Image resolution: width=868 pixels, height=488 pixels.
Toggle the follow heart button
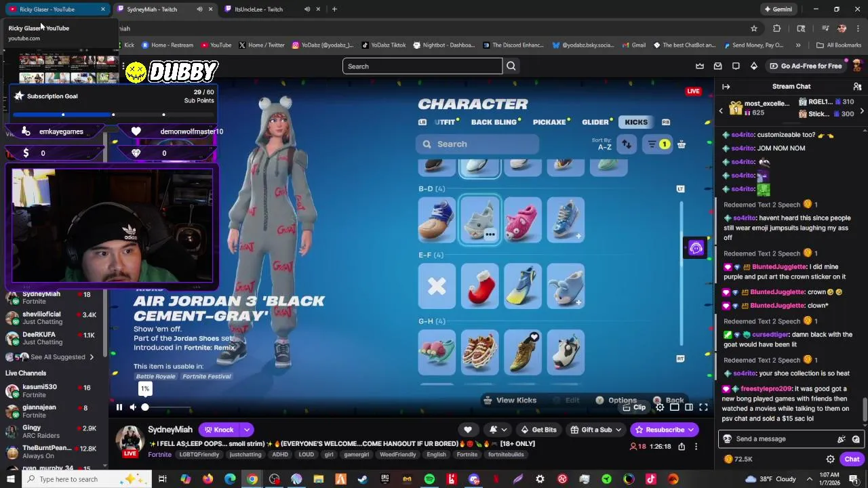[468, 430]
